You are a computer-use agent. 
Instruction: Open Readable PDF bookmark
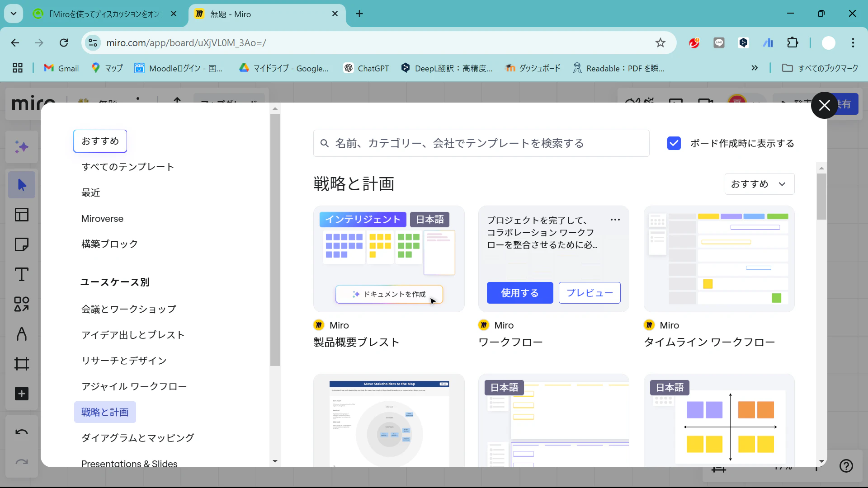point(618,68)
